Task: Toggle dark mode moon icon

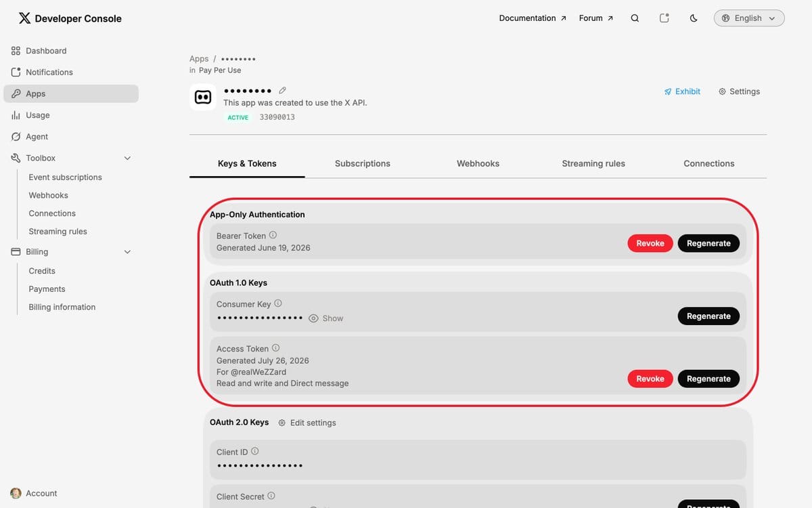Action: 694,18
